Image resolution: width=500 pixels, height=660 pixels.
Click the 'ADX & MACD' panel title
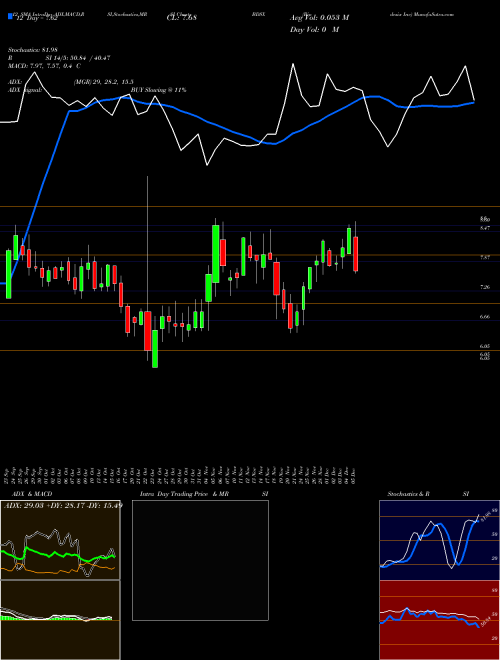click(x=32, y=494)
